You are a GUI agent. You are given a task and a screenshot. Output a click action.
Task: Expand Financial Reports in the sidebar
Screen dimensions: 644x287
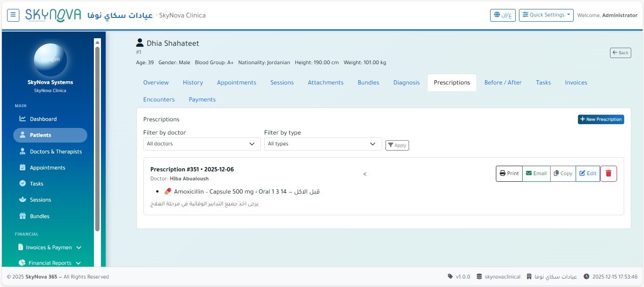pyautogui.click(x=50, y=263)
